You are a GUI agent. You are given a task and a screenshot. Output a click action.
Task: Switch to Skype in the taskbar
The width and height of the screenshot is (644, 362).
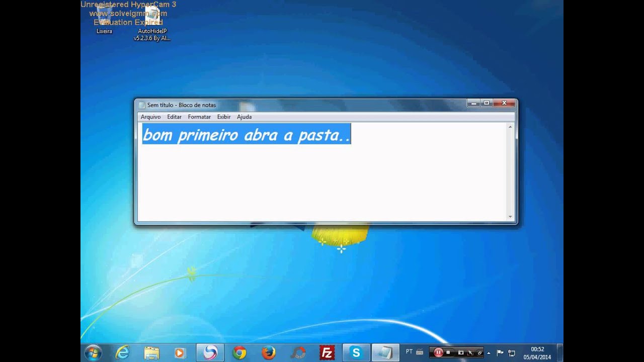(x=356, y=353)
